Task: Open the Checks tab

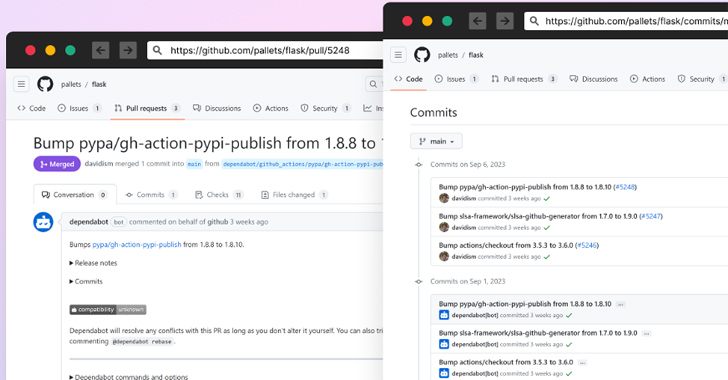Action: 219,195
